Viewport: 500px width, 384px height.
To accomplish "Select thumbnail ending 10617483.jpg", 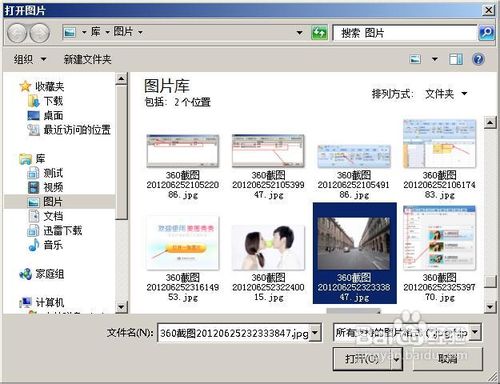I will pyautogui.click(x=439, y=159).
